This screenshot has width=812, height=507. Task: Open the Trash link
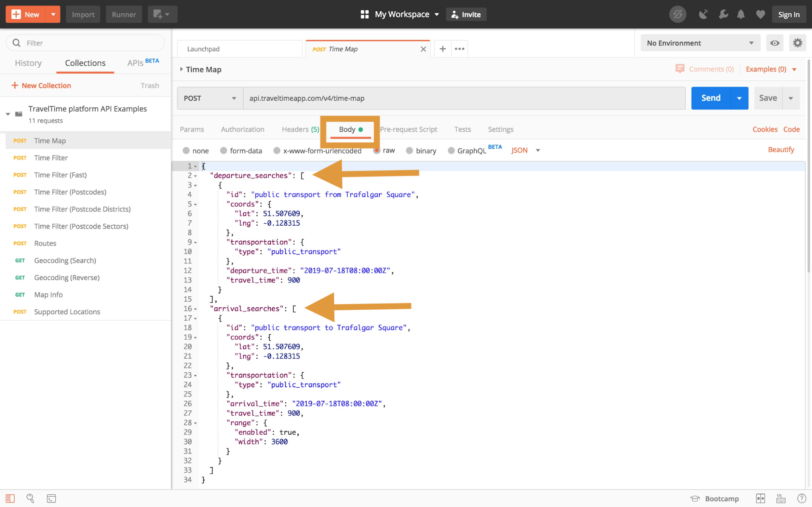[149, 85]
